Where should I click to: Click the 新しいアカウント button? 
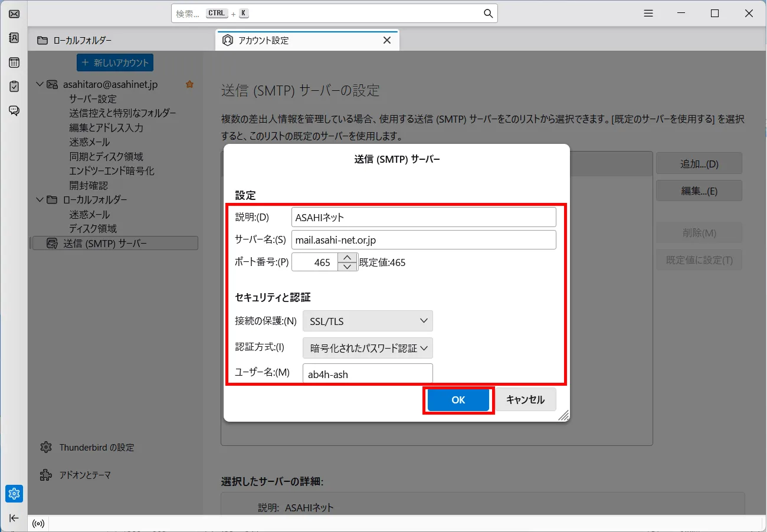point(114,62)
